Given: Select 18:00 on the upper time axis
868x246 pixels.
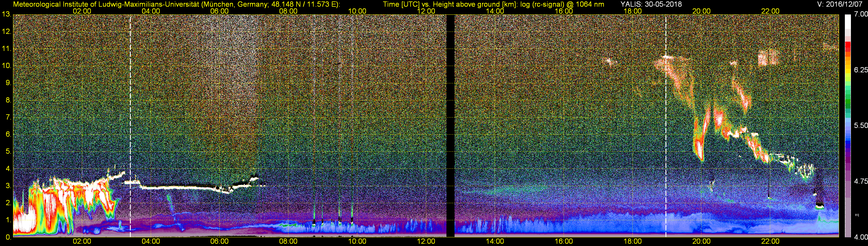Looking at the screenshot, I should click(x=632, y=11).
